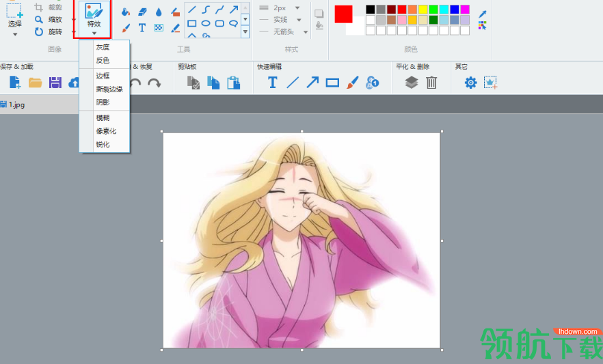Click the quick edit diagonal line icon
The height and width of the screenshot is (364, 603).
point(293,82)
